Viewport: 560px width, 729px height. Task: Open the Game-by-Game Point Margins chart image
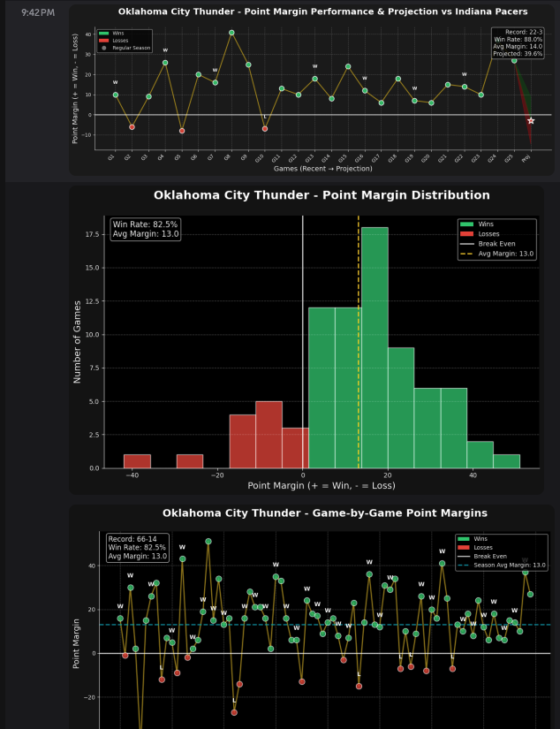coord(312,617)
